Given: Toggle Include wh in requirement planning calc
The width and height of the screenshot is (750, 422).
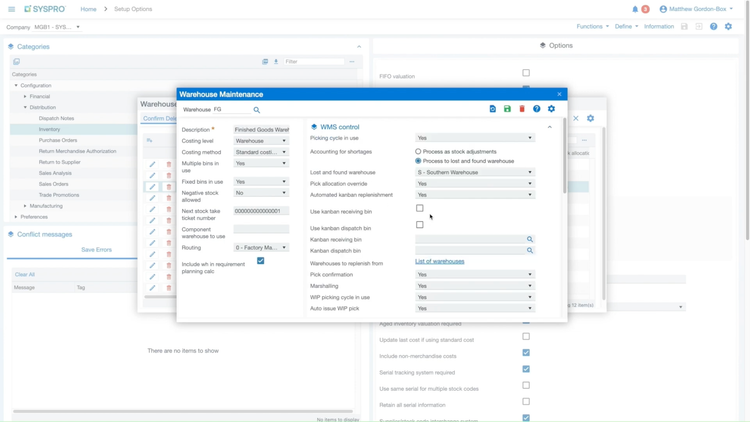Looking at the screenshot, I should 261,261.
